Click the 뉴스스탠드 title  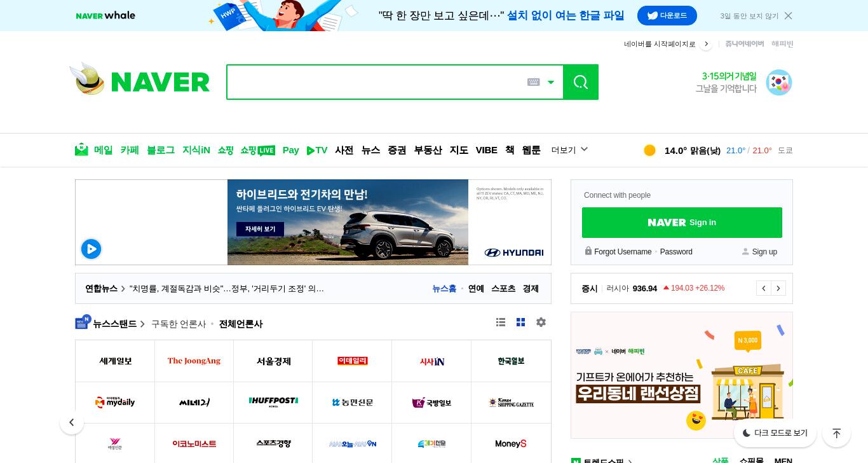pos(115,324)
